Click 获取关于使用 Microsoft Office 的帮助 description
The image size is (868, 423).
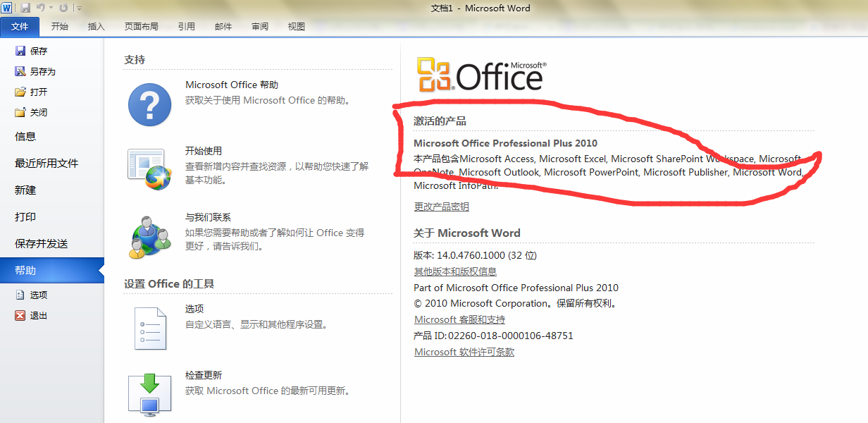click(x=268, y=101)
